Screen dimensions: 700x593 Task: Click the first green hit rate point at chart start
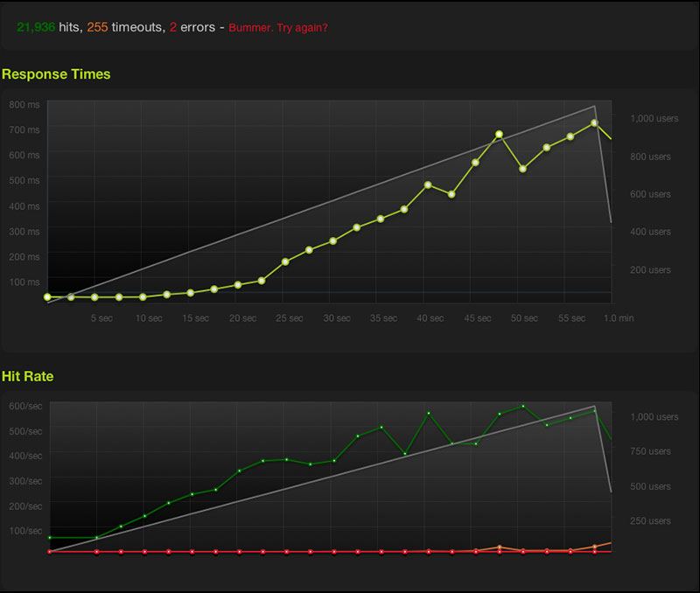point(50,538)
